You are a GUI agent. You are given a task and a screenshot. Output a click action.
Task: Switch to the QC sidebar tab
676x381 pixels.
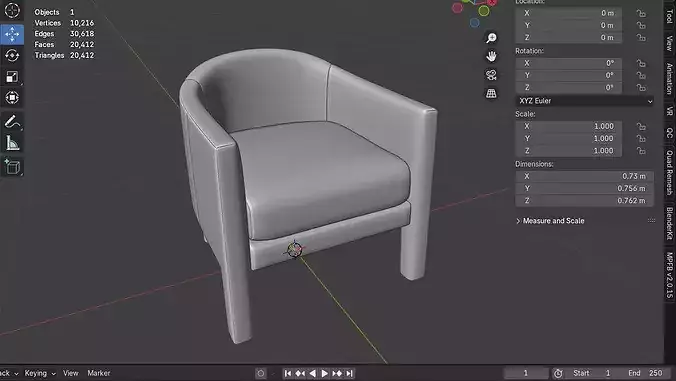coord(669,133)
